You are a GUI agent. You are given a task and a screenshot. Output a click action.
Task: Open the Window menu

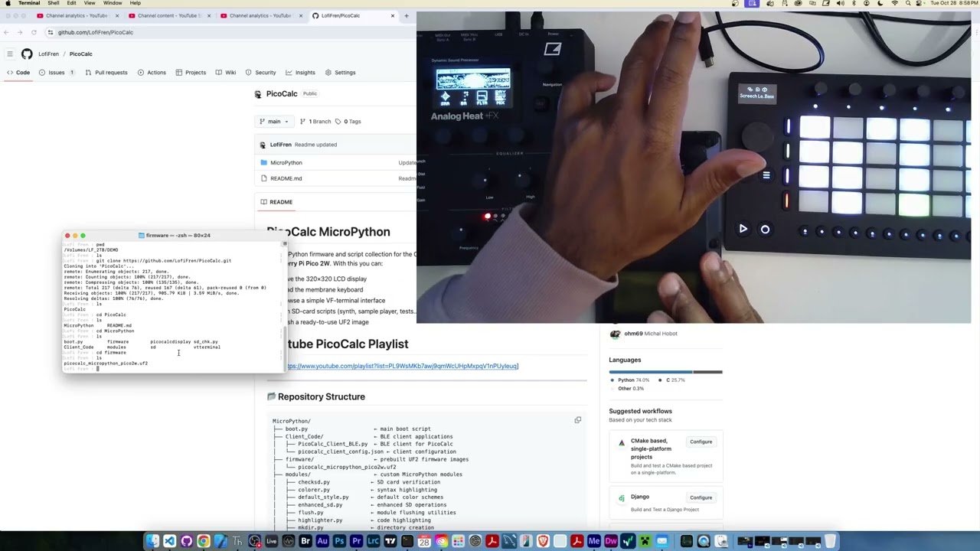tap(113, 3)
